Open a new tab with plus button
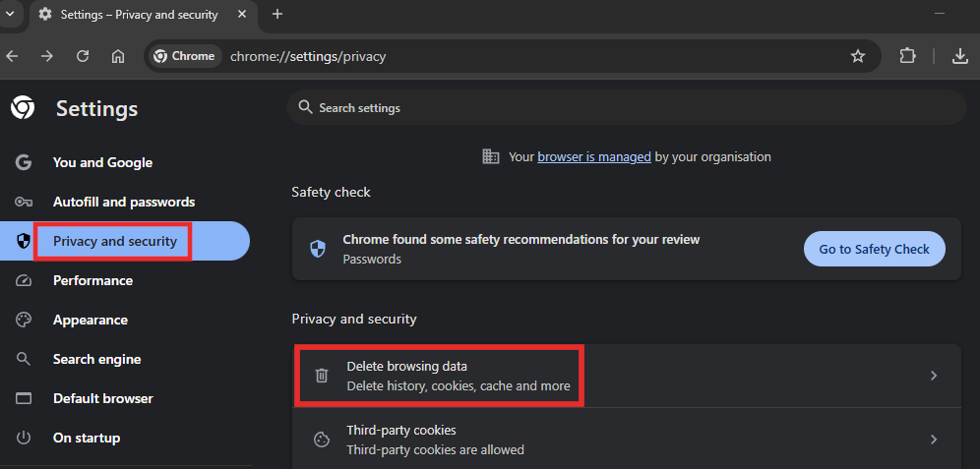Image resolution: width=980 pixels, height=469 pixels. coord(277,15)
